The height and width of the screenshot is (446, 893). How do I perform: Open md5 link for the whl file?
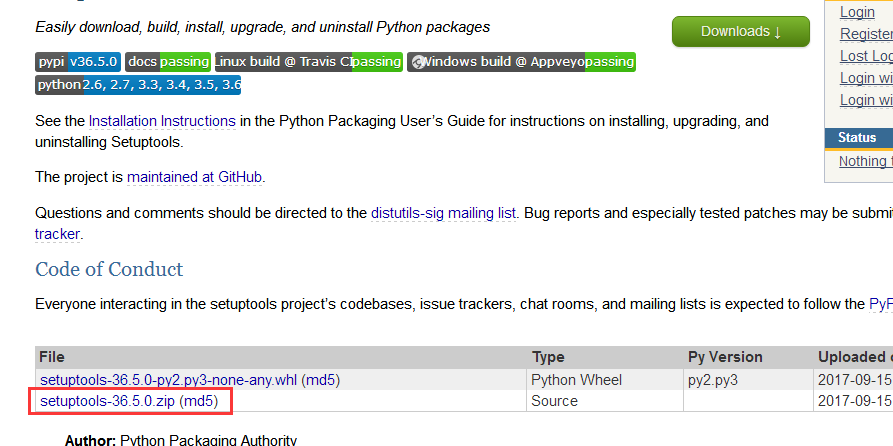(321, 380)
